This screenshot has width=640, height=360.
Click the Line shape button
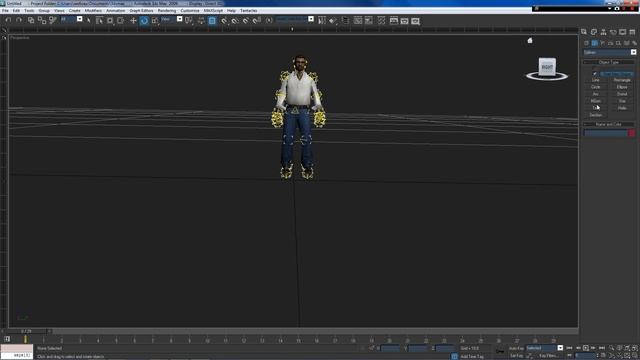596,80
